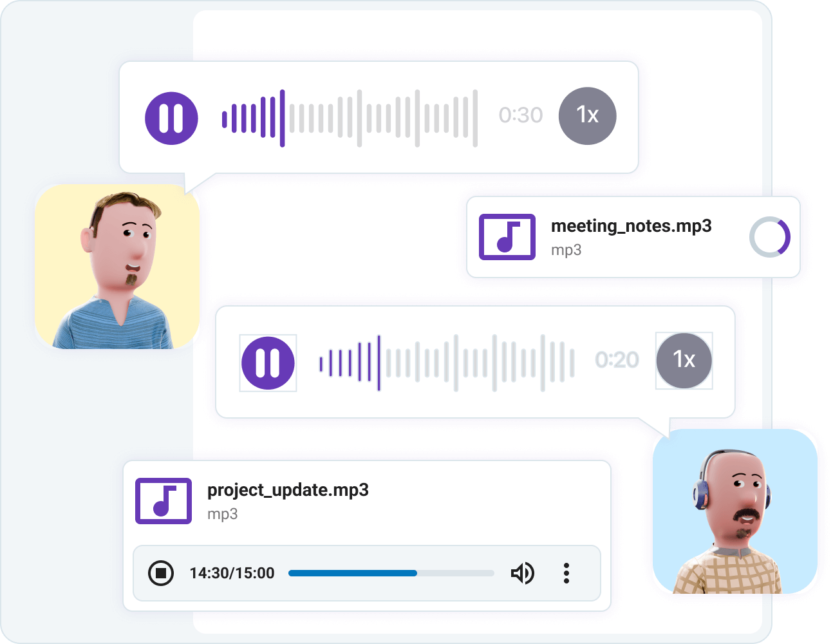Click the avatar with yellow background

[x=117, y=267]
